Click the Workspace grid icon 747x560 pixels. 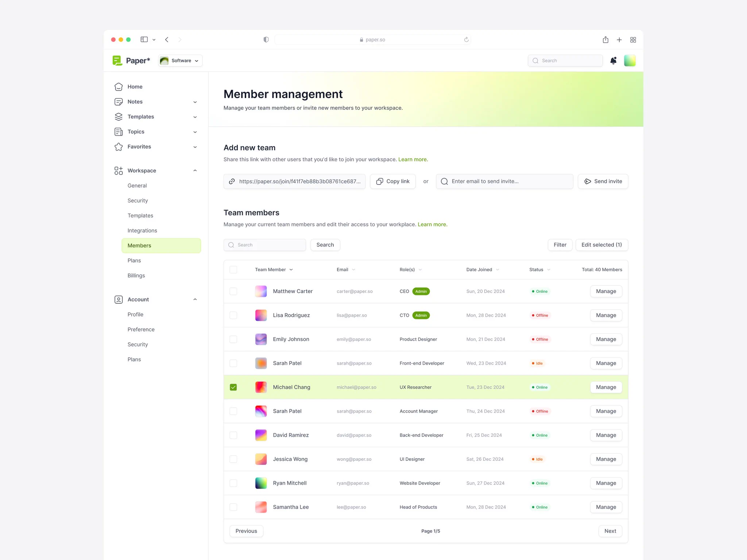pyautogui.click(x=119, y=171)
